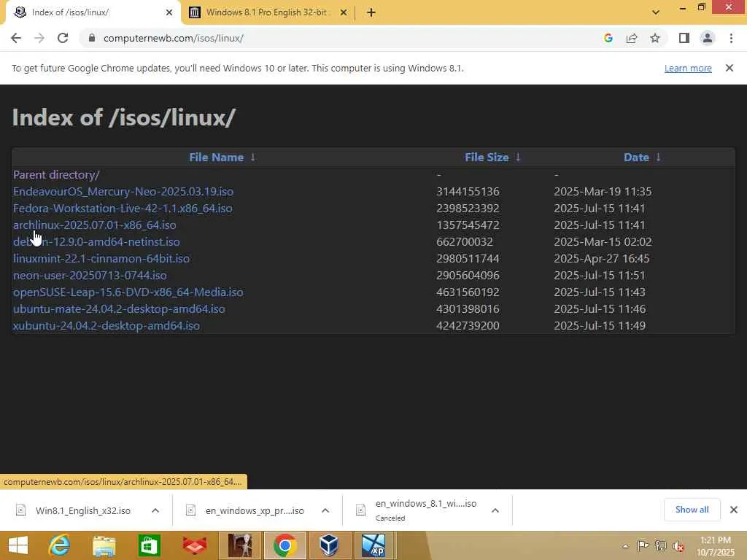The width and height of the screenshot is (747, 560).
Task: Open the red fox app in the taskbar
Action: pyautogui.click(x=194, y=545)
